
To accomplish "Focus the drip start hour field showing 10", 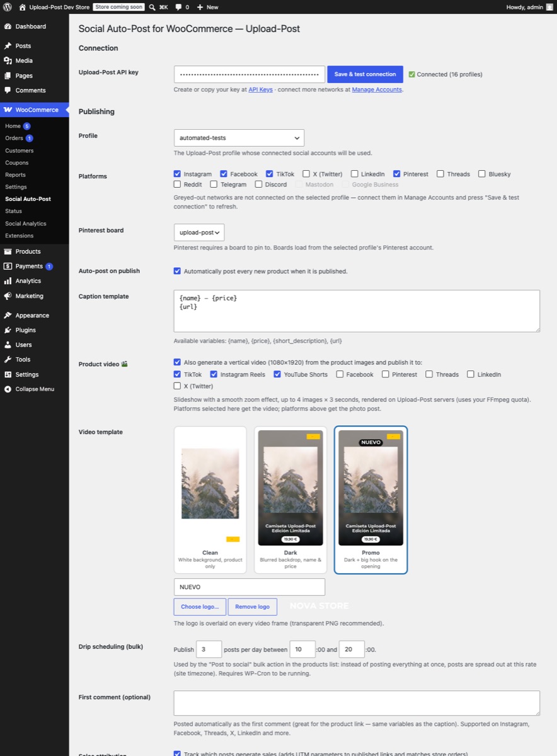I will click(302, 650).
